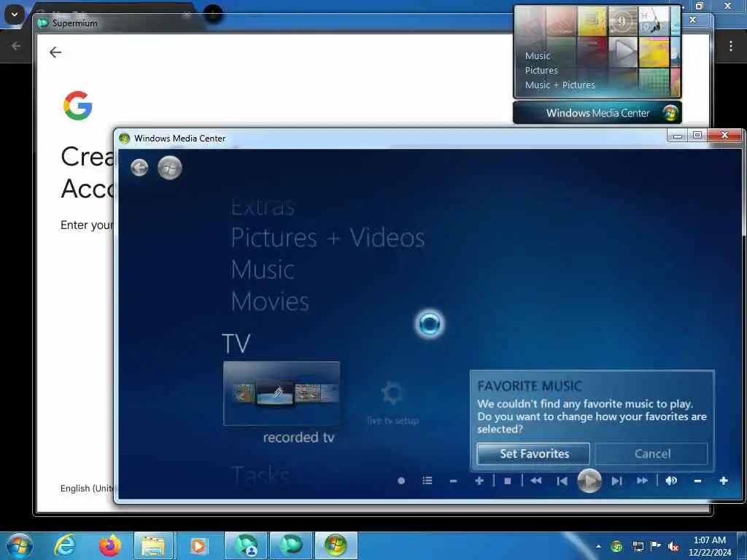Skip to next track button

pos(616,481)
